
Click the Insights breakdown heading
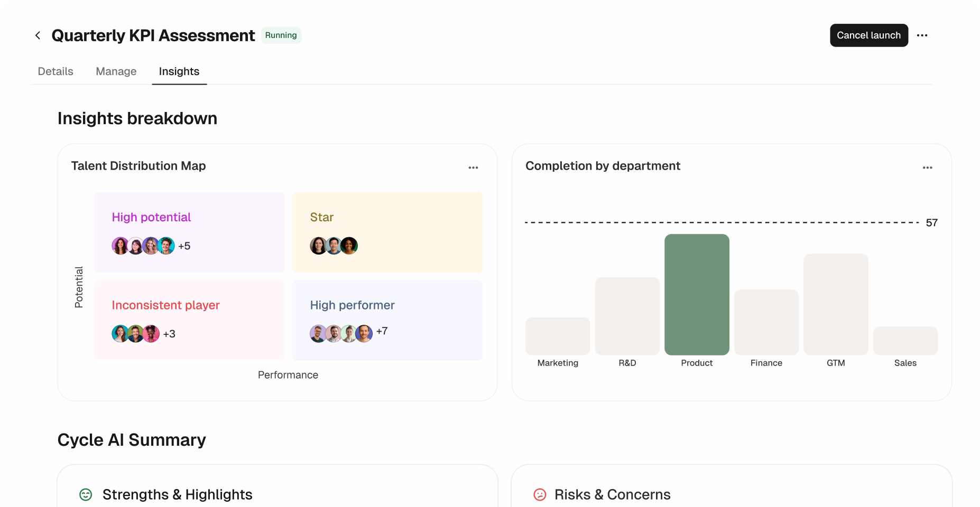click(137, 118)
